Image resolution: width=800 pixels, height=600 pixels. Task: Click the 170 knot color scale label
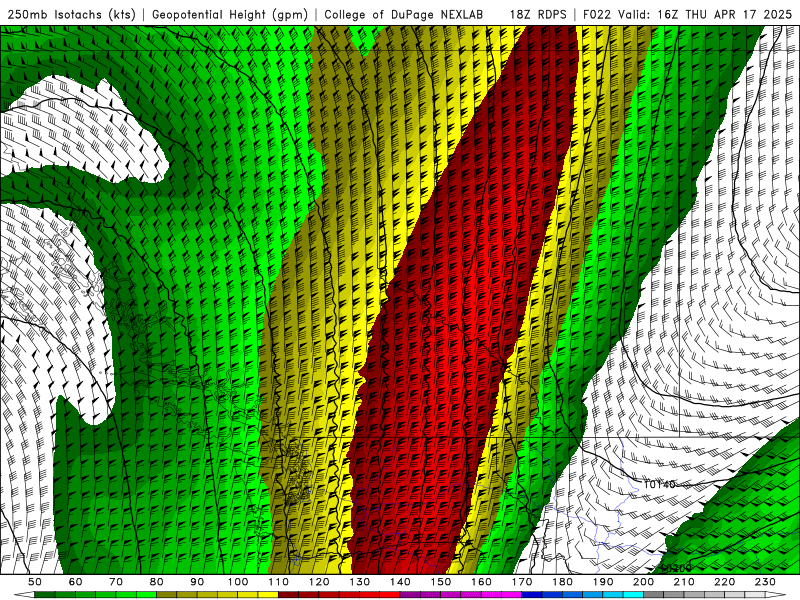tap(522, 582)
